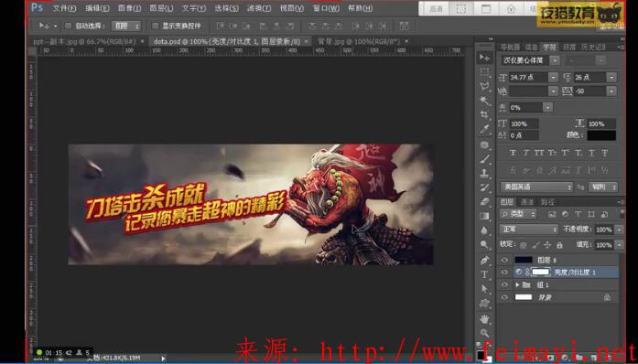Screen dimensions: 638x364
Task: Expand the 组 1 layer group
Action: coord(517,284)
